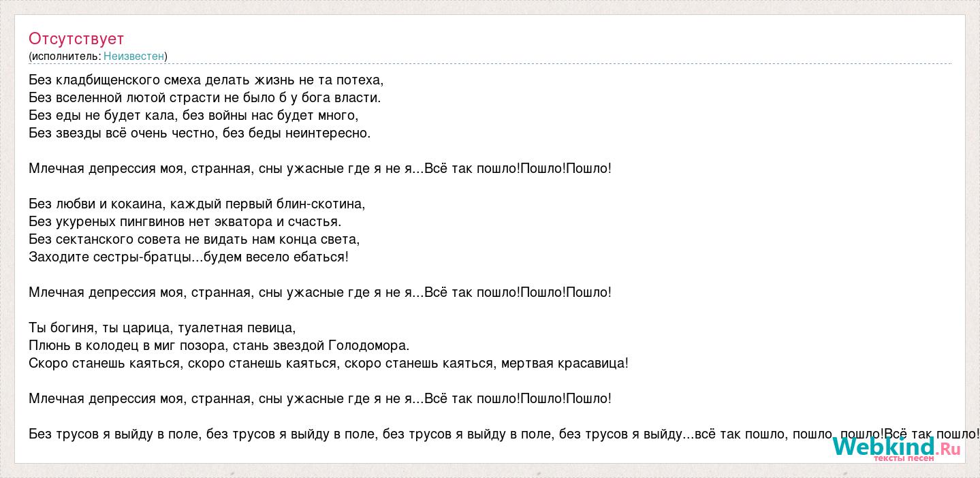Click line 'Без любви и кокаина, каждый первый блин-скотина'
The image size is (980, 478).
[197, 204]
